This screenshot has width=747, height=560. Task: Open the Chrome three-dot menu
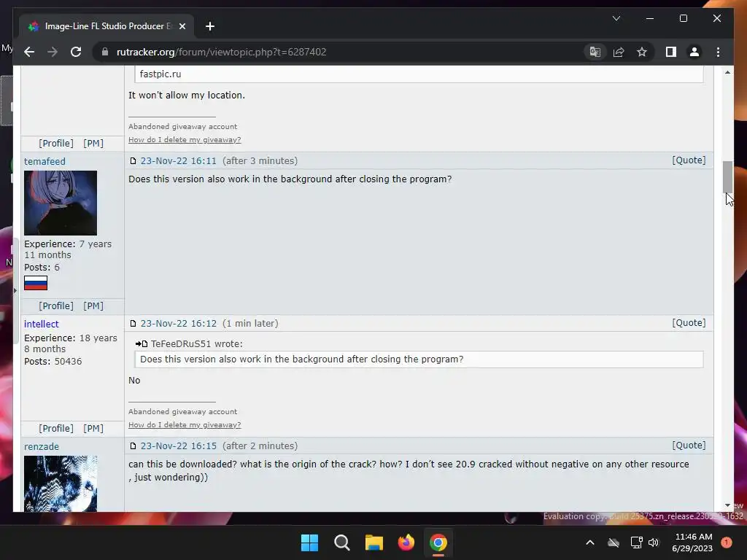[718, 52]
